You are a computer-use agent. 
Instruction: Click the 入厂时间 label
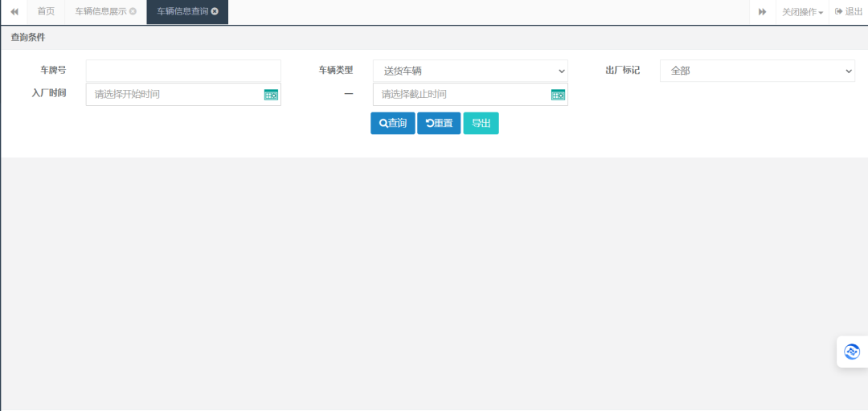coord(49,93)
